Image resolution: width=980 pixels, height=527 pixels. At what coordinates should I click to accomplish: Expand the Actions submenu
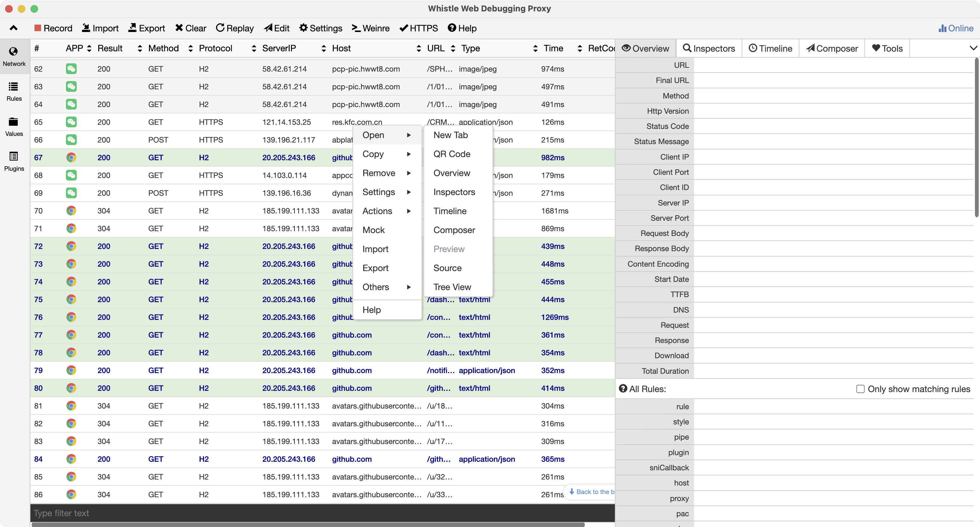click(x=387, y=211)
